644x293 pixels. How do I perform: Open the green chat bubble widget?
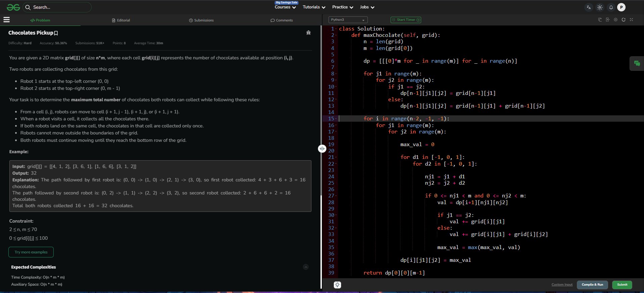[x=637, y=64]
